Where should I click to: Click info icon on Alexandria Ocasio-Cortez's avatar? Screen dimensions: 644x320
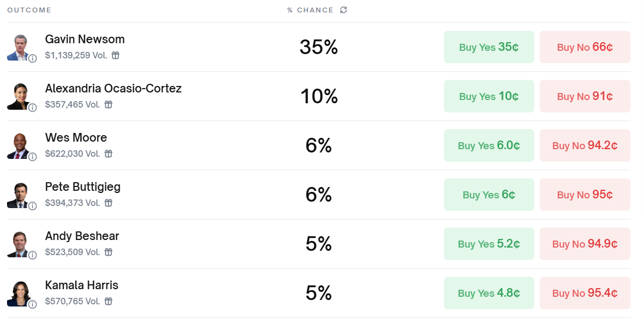(32, 108)
